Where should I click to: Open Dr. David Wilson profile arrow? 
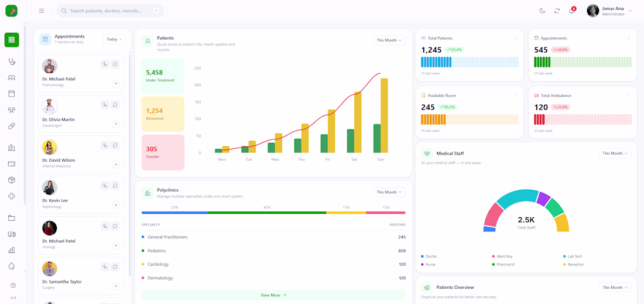click(116, 165)
